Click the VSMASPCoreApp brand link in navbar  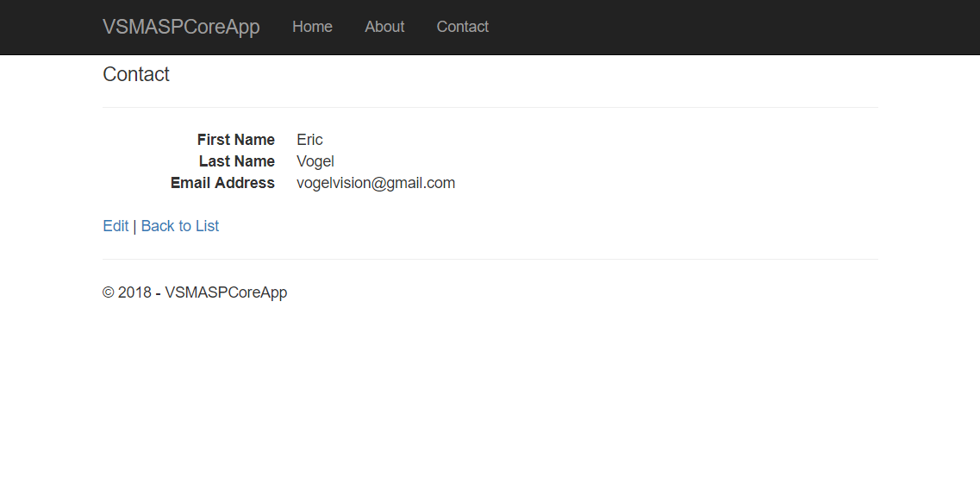[181, 27]
